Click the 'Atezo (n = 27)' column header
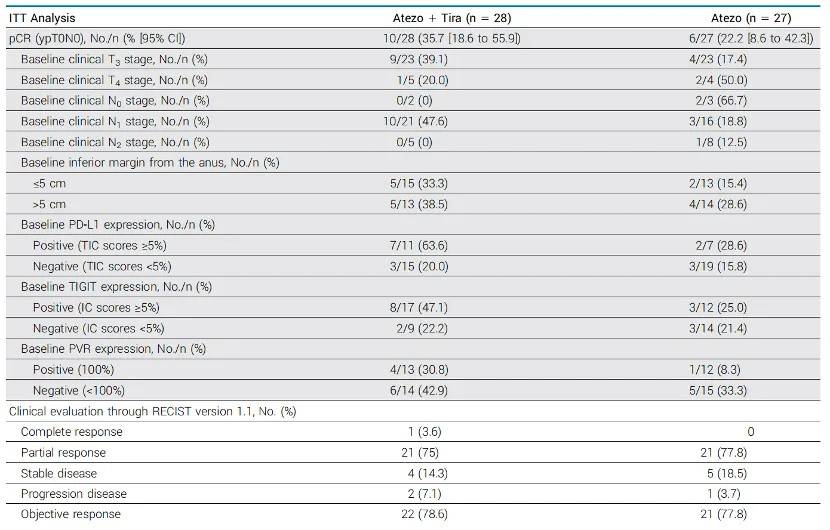830x530 pixels. [751, 18]
